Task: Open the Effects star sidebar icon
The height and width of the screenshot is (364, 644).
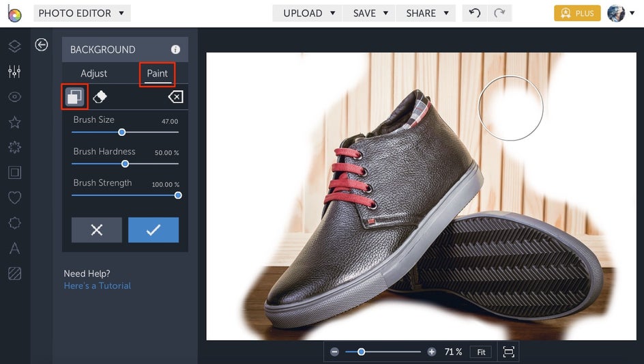Action: click(x=14, y=122)
